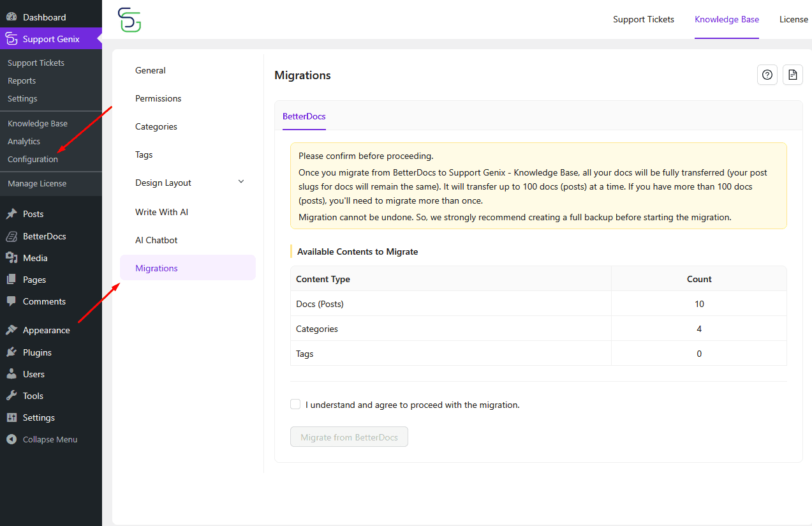The height and width of the screenshot is (526, 812).
Task: Open the documentation file icon
Action: (x=793, y=75)
